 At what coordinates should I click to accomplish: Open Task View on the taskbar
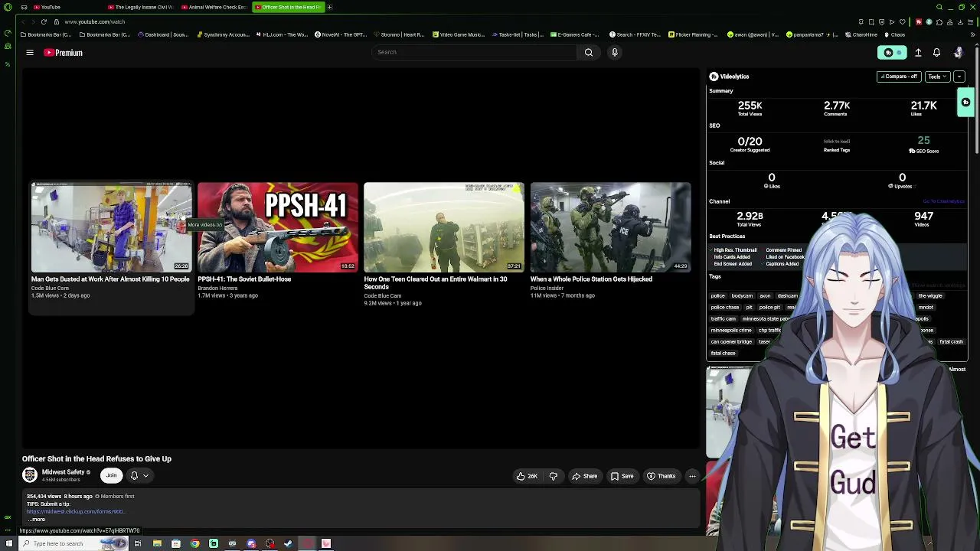(x=138, y=543)
